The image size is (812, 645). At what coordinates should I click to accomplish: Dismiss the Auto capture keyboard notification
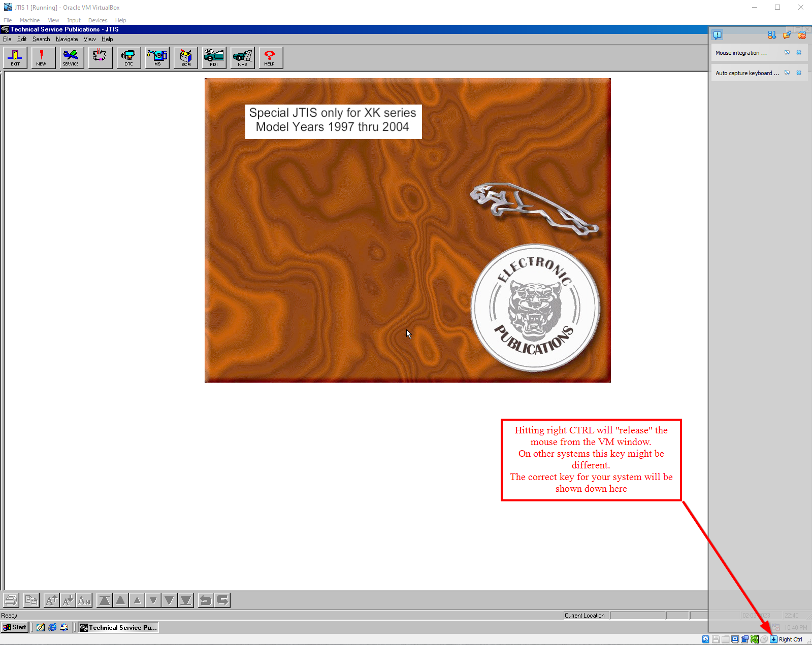tap(799, 73)
